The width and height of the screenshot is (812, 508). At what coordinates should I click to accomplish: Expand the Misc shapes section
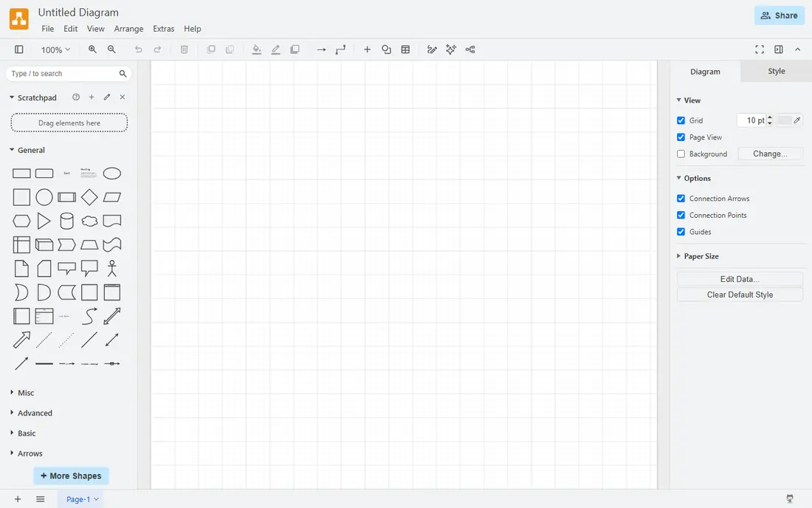(x=22, y=393)
